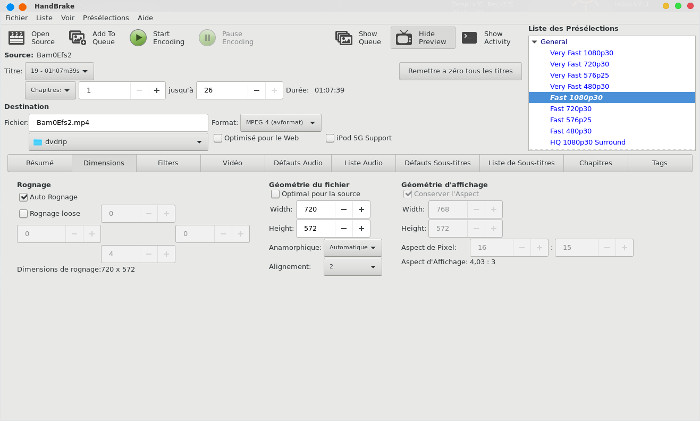Click the Add To Queue icon
Viewport: 700px width, 421px height.
pos(77,38)
